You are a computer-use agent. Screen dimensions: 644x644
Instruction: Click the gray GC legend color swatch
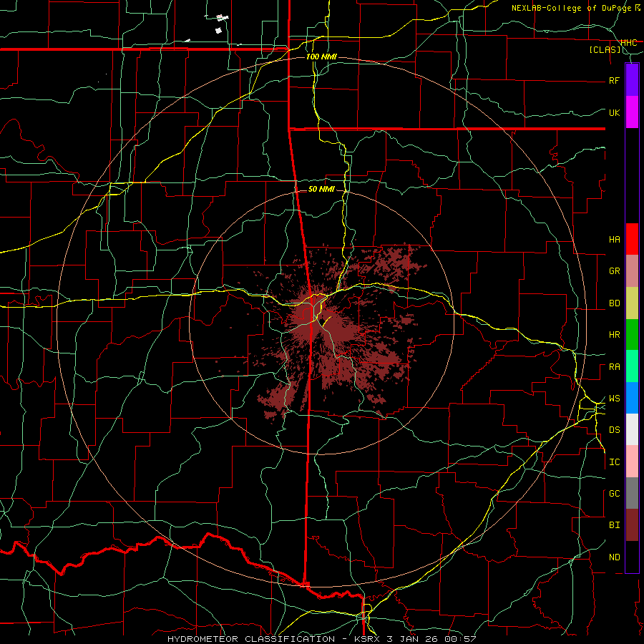tap(632, 493)
